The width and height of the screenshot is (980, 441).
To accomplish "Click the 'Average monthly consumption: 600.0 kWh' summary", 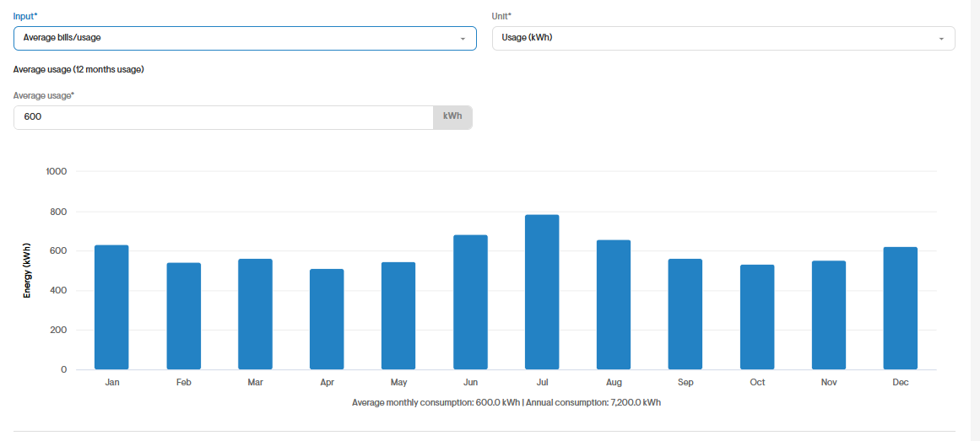I will tap(436, 403).
